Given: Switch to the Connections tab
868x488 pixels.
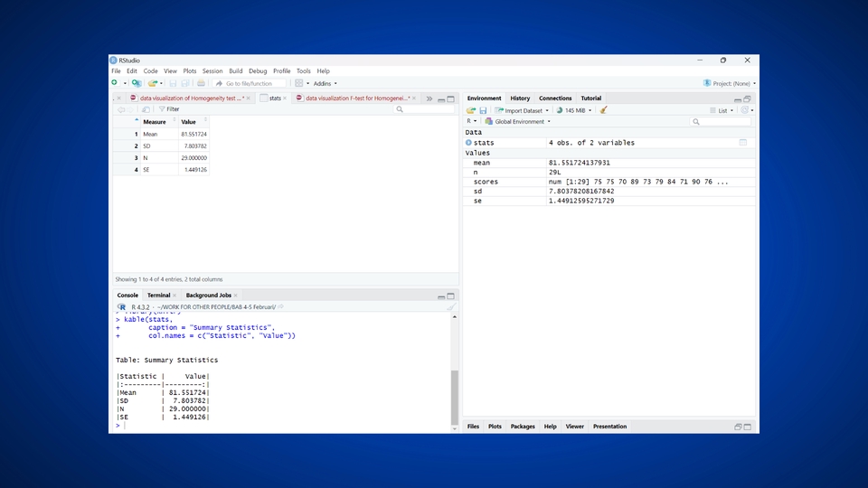Looking at the screenshot, I should coord(555,98).
